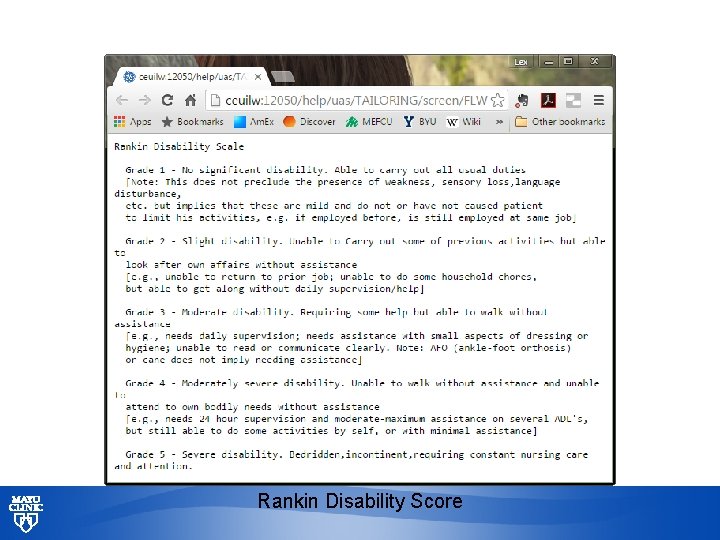The image size is (720, 540).
Task: Open the Evernote elephant extension icon
Action: (x=522, y=100)
